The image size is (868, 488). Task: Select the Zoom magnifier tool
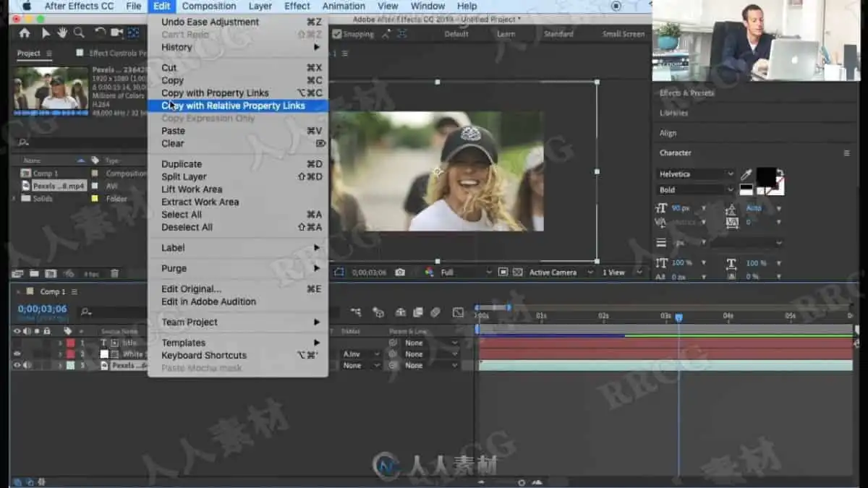coord(79,33)
